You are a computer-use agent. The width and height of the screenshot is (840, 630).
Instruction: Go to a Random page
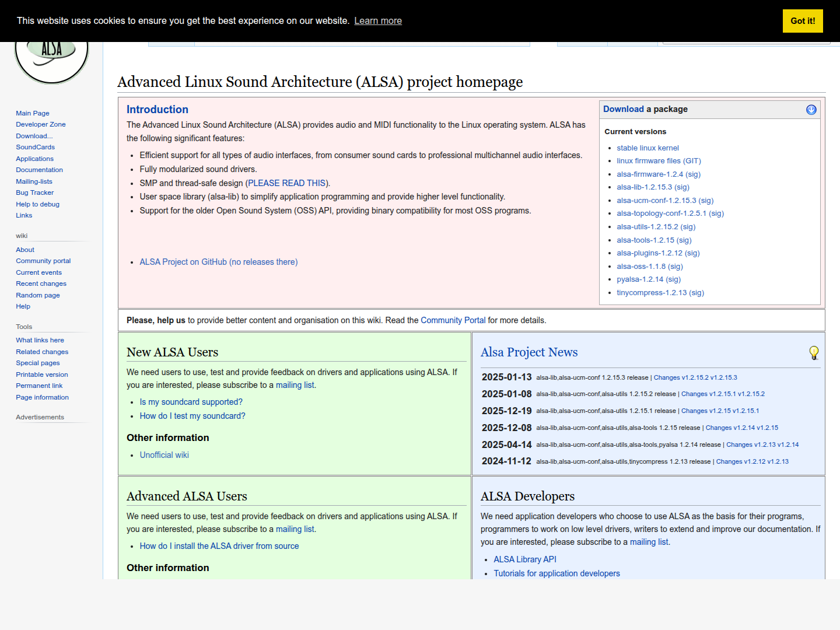tap(38, 295)
